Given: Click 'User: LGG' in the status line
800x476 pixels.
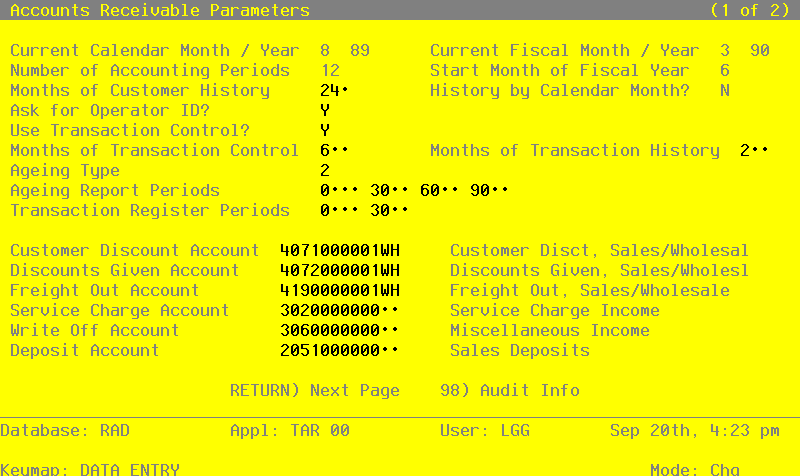Looking at the screenshot, I should pos(485,430).
